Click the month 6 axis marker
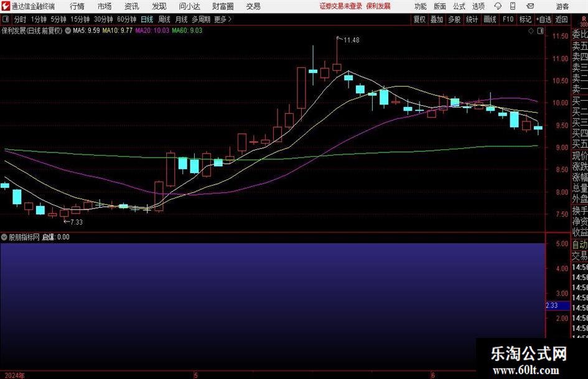 click(x=432, y=375)
